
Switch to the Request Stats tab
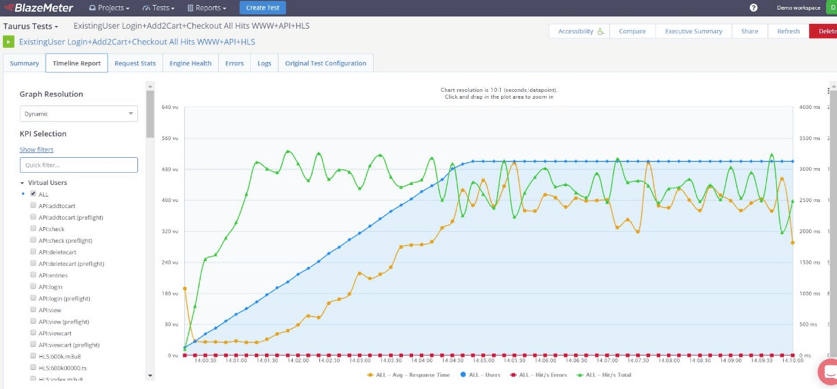[135, 63]
